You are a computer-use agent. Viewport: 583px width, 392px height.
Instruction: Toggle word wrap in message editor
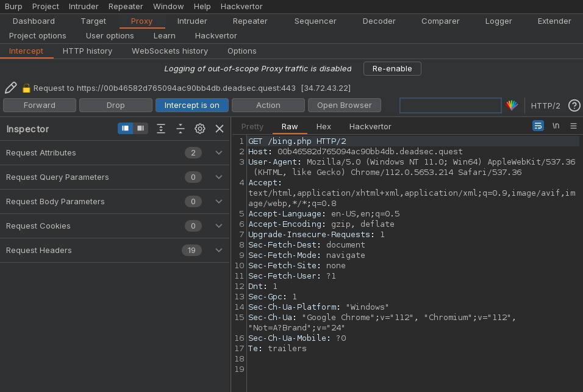pyautogui.click(x=538, y=126)
